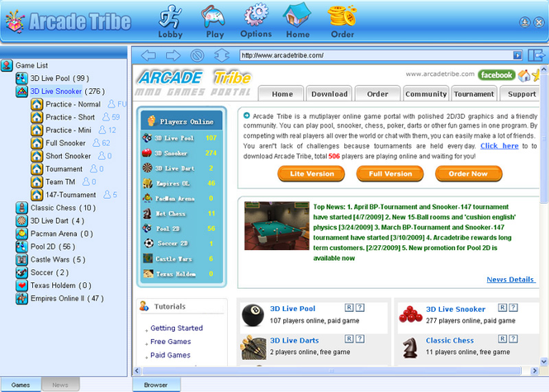This screenshot has width=549, height=392.
Task: Switch to the News tab
Action: pyautogui.click(x=60, y=385)
